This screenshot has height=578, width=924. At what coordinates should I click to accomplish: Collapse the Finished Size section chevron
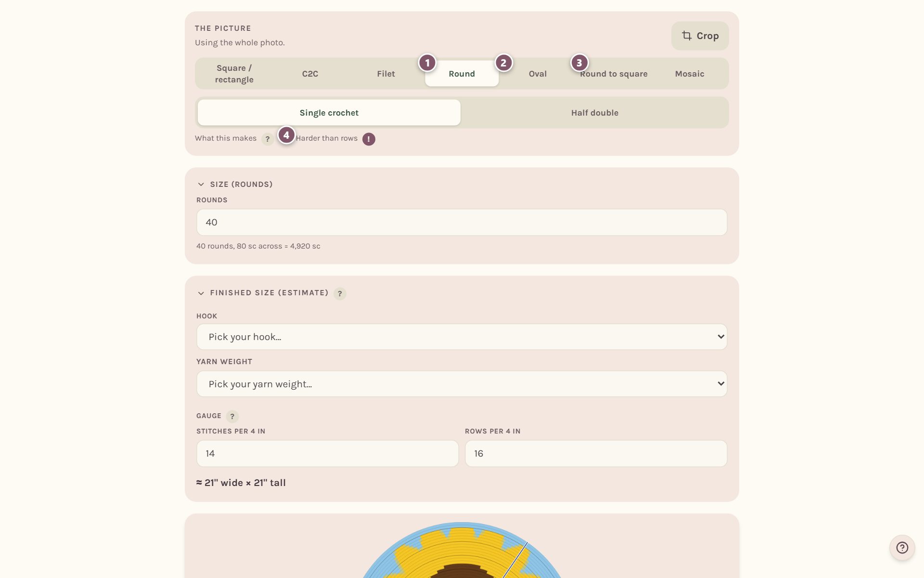click(201, 293)
